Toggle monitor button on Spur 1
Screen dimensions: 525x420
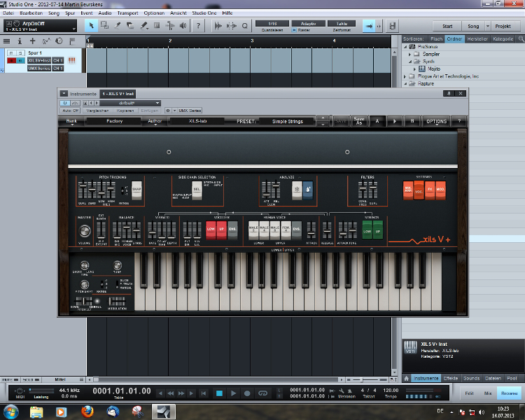click(20, 60)
